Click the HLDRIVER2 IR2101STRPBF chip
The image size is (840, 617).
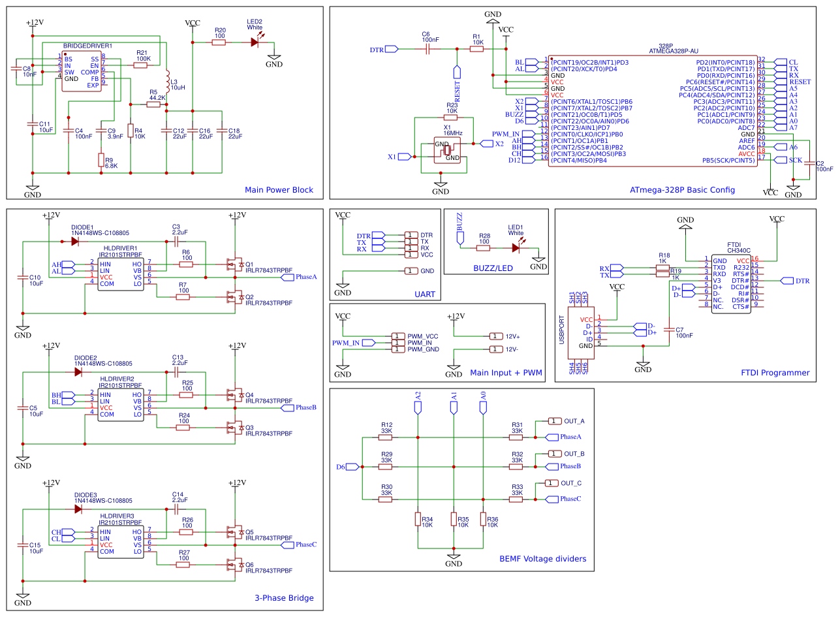(x=121, y=405)
